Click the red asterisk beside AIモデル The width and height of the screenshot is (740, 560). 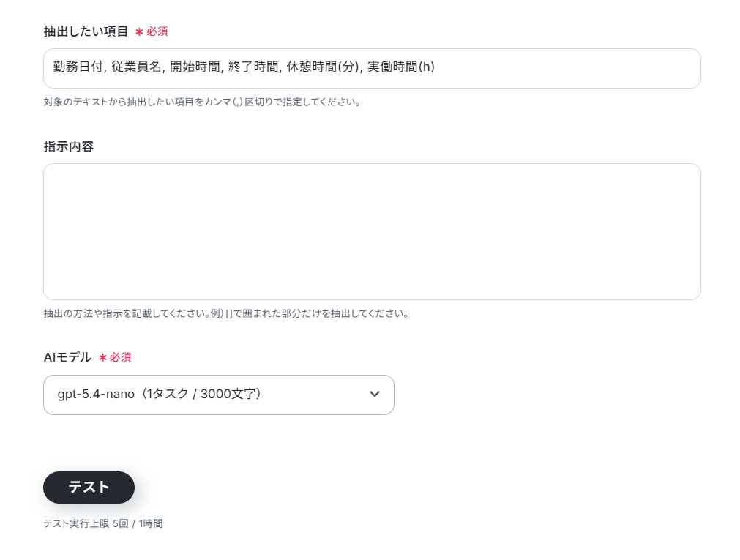(102, 358)
